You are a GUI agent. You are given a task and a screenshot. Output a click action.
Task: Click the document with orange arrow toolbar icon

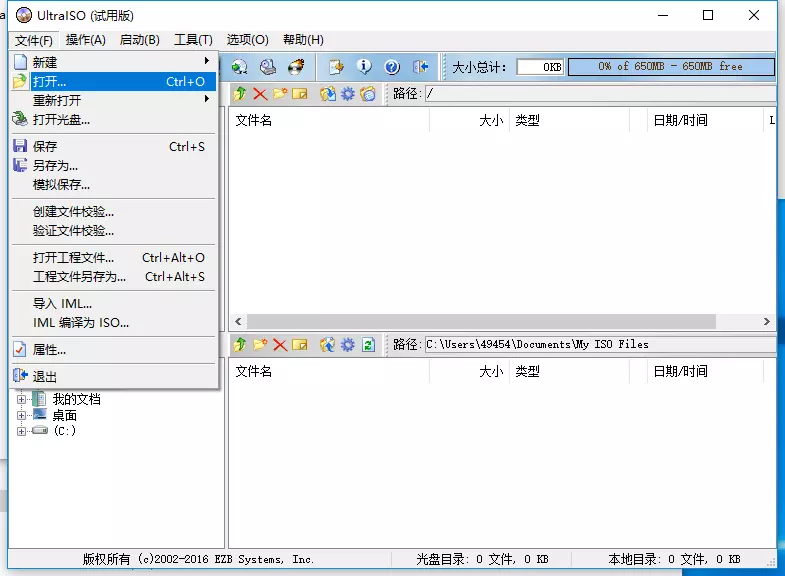[336, 67]
